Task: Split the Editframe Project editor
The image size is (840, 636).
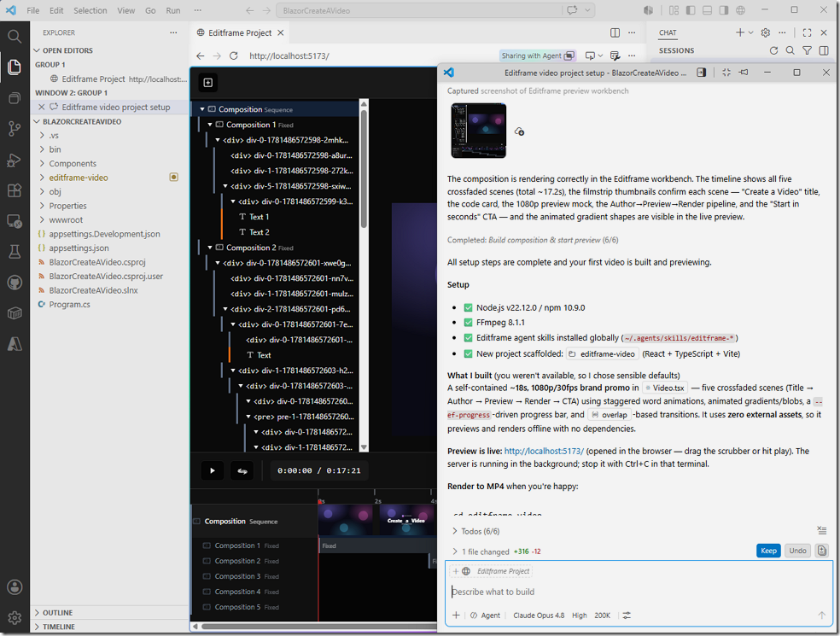Action: coord(615,32)
